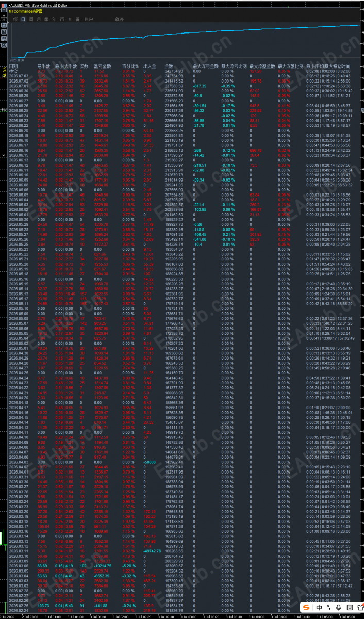Select the 年 yearly period tab
The image size is (364, 619).
[54, 19]
